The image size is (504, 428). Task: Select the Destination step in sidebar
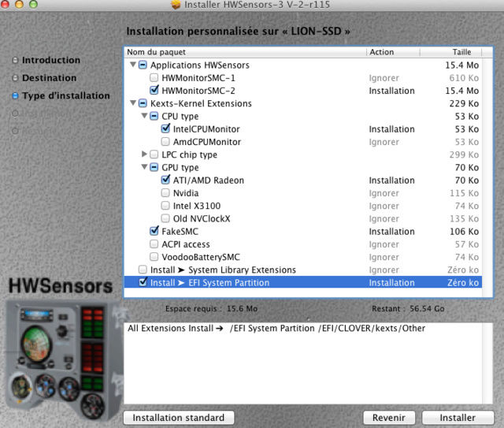49,78
